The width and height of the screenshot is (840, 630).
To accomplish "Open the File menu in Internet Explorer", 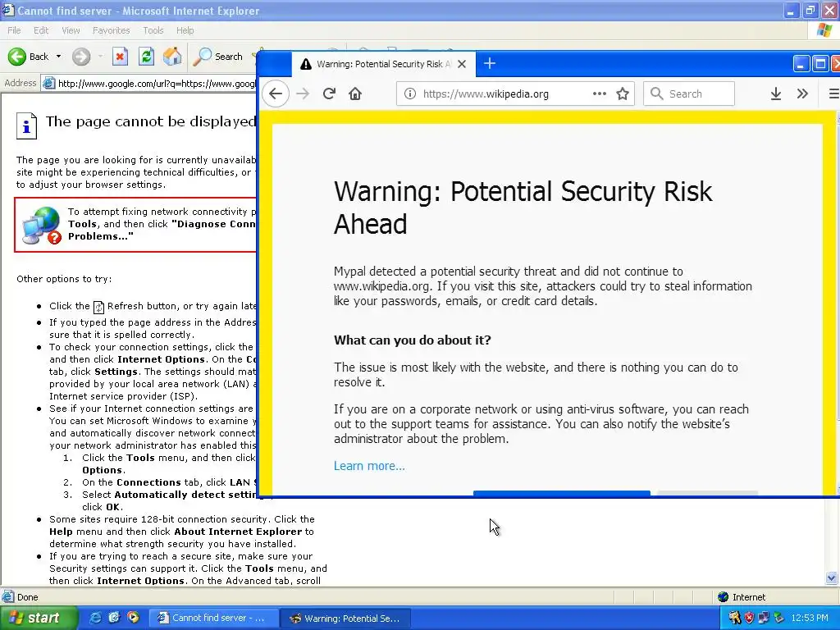I will [14, 30].
